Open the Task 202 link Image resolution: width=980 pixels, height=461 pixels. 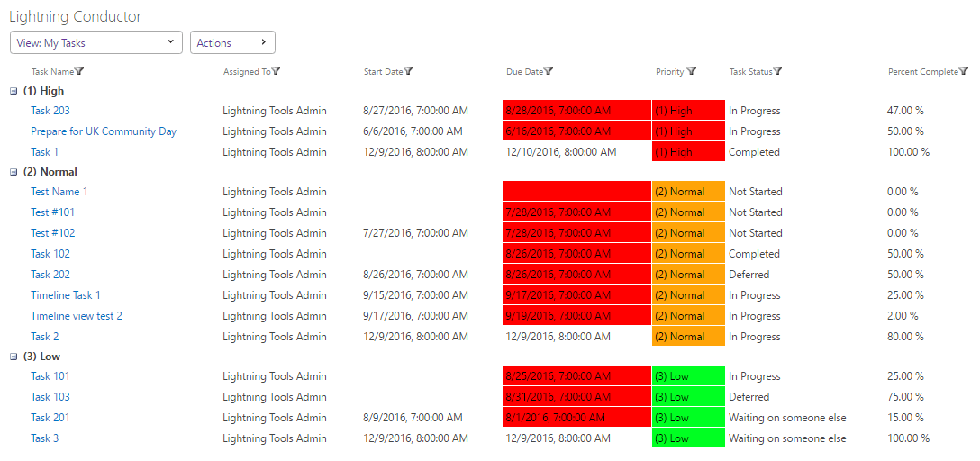click(x=50, y=275)
